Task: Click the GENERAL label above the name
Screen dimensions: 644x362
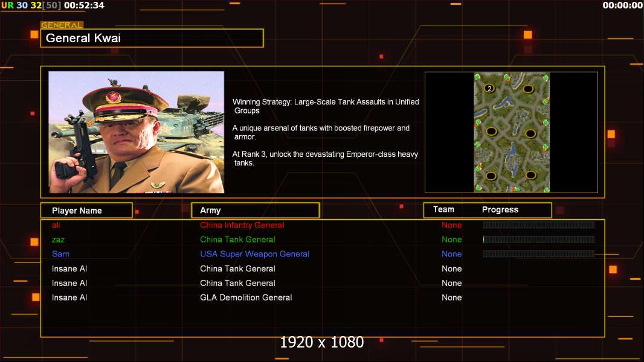Action: pyautogui.click(x=62, y=25)
